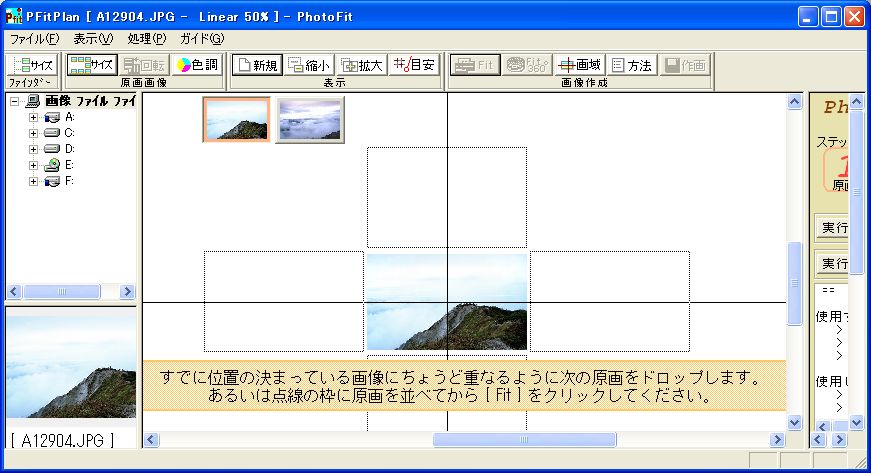The image size is (871, 473).
Task: Open the ファイル(F) menu
Action: tap(34, 38)
